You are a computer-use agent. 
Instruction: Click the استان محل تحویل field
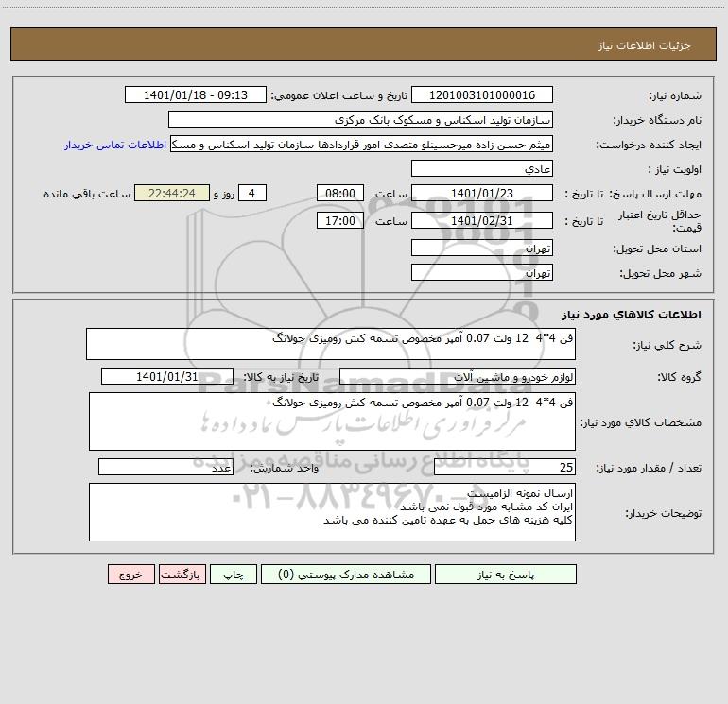click(x=482, y=248)
